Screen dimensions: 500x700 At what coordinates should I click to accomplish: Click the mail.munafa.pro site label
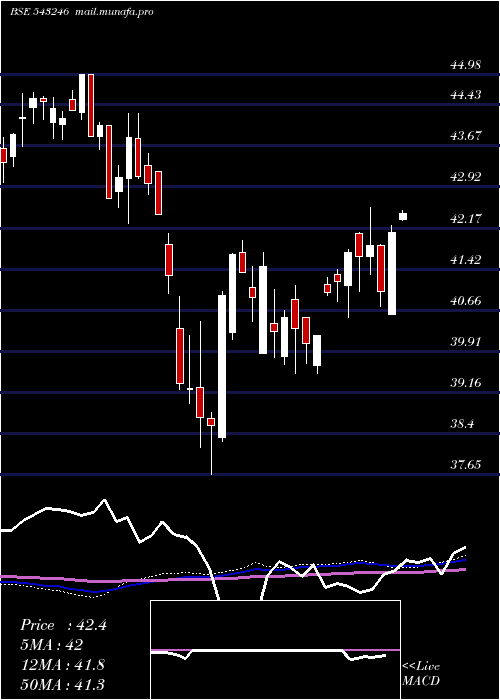point(113,12)
